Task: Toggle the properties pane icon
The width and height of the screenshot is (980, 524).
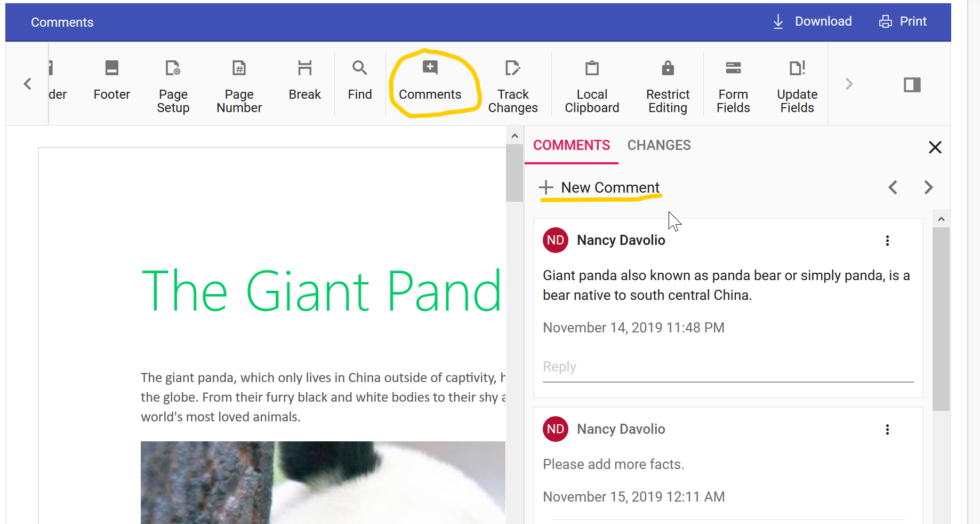Action: tap(912, 85)
